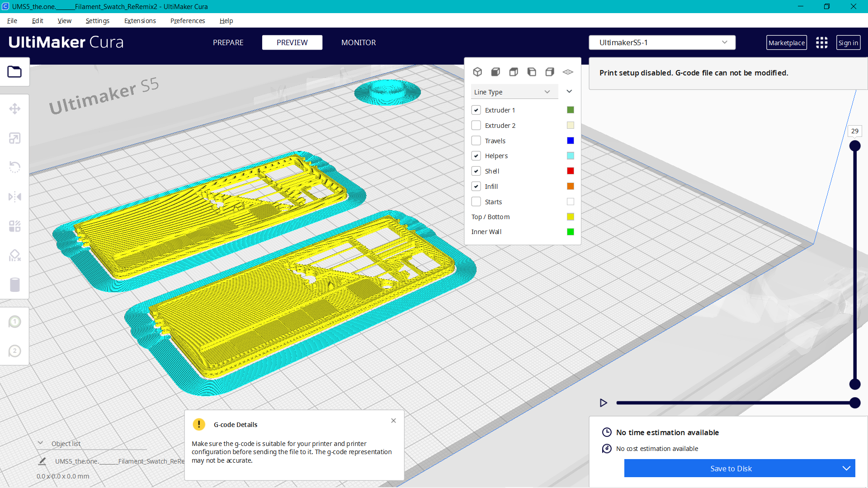868x488 pixels.
Task: Select the Scale tool
Action: coord(14,138)
